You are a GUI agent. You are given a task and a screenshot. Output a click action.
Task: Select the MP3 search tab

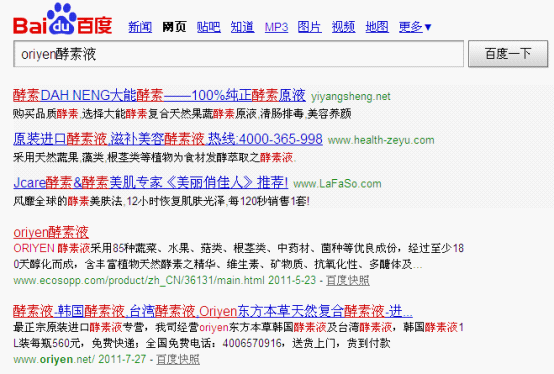tap(276, 27)
